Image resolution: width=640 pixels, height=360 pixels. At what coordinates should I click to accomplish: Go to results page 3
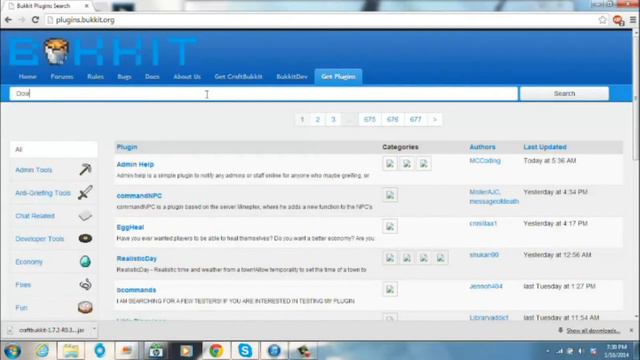coord(333,119)
